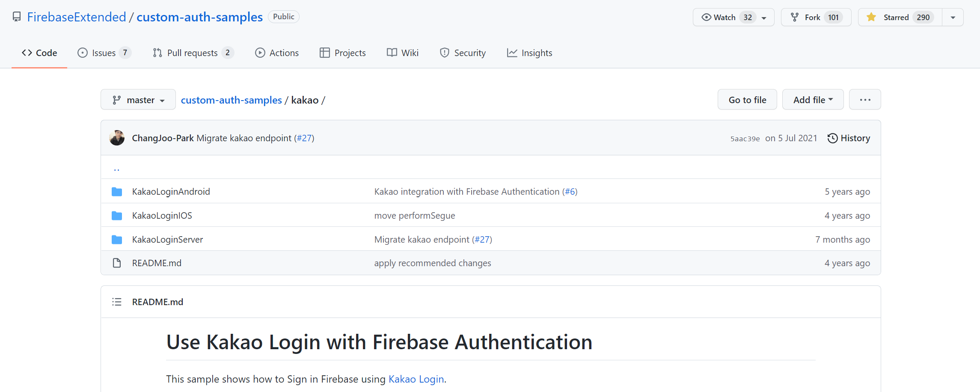Open the ChangJoo-Park author link

(163, 138)
